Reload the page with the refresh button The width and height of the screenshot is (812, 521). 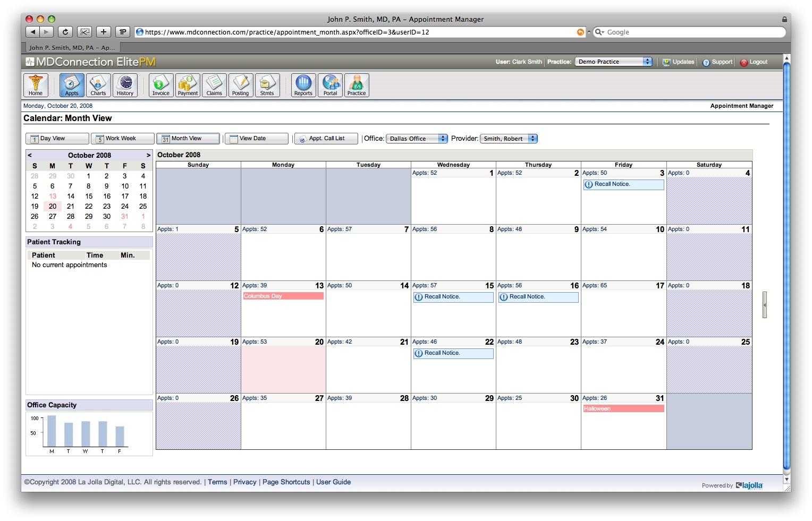click(65, 32)
